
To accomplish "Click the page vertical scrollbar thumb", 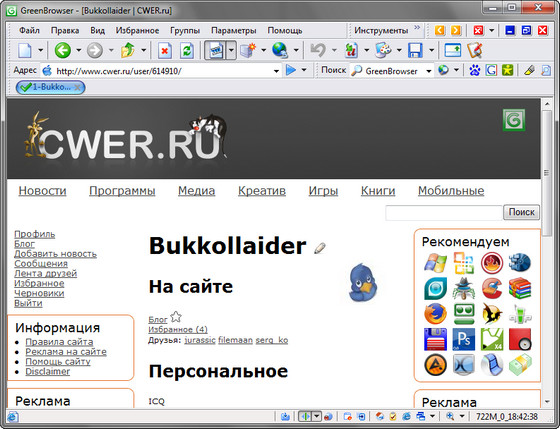I will pyautogui.click(x=546, y=173).
